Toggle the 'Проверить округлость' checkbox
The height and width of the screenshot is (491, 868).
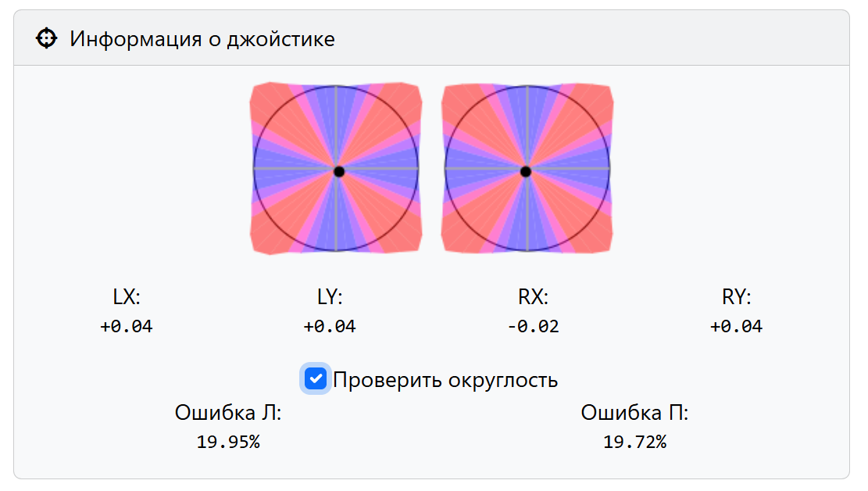(316, 379)
